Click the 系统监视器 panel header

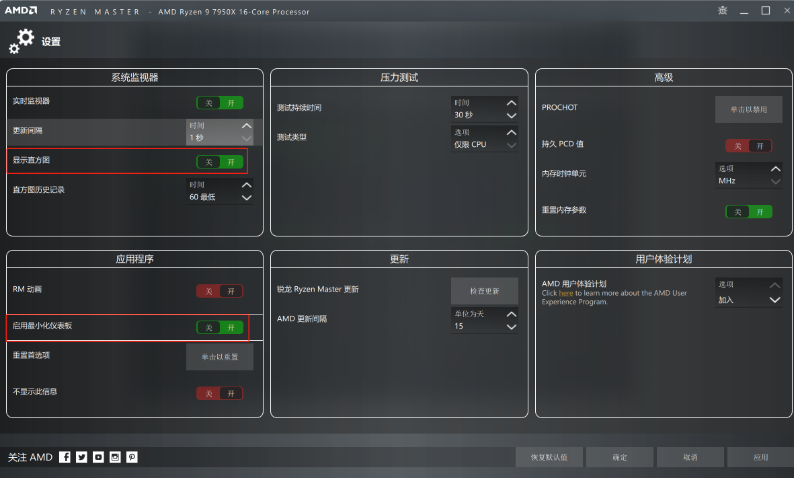coord(135,77)
